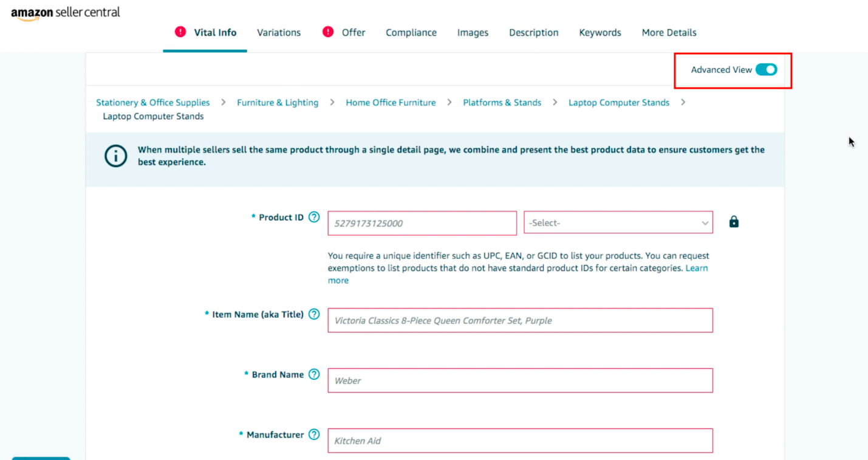Screen dimensions: 868x460
Task: Switch to the Variations tab
Action: pos(279,33)
